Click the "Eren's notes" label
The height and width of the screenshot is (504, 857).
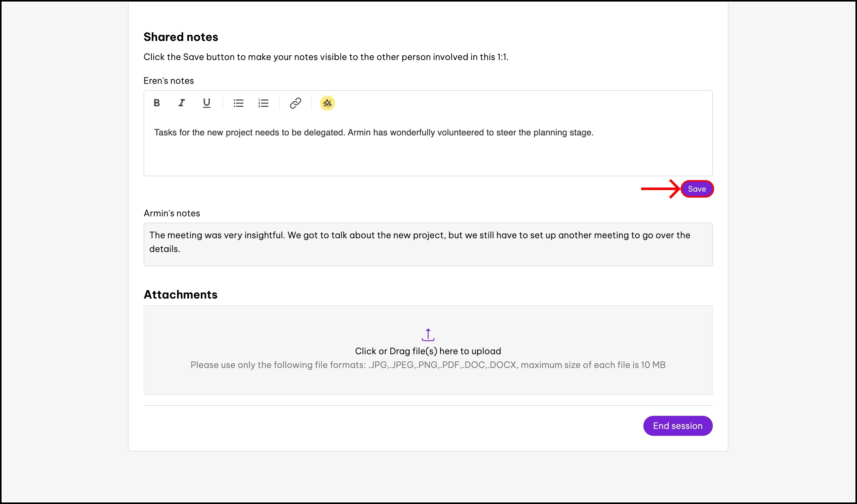pyautogui.click(x=169, y=81)
